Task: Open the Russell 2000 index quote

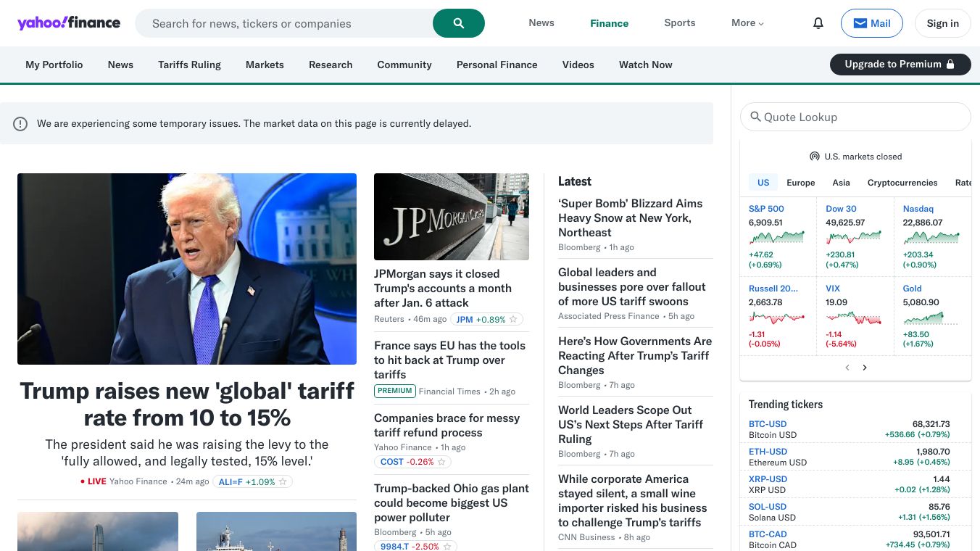Action: 773,289
